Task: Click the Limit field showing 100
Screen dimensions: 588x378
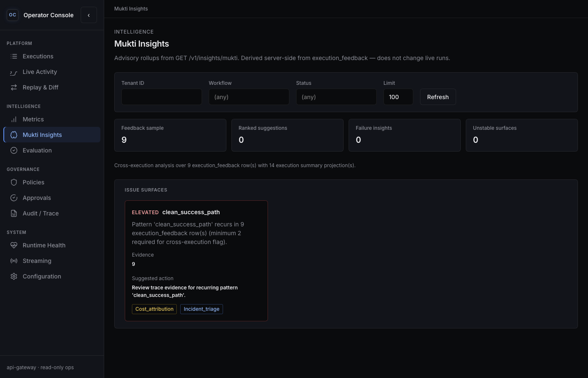Action: point(398,97)
